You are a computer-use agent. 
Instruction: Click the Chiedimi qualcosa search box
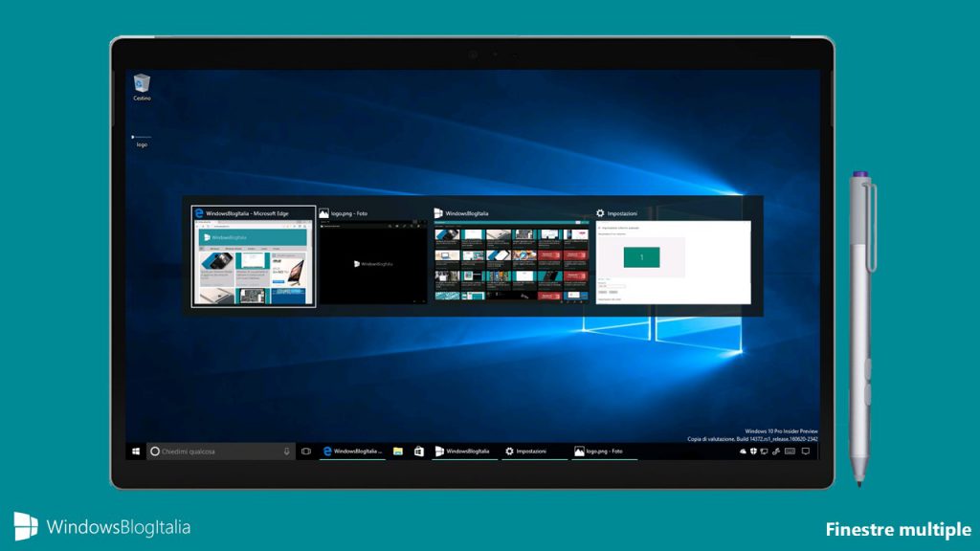coord(221,452)
